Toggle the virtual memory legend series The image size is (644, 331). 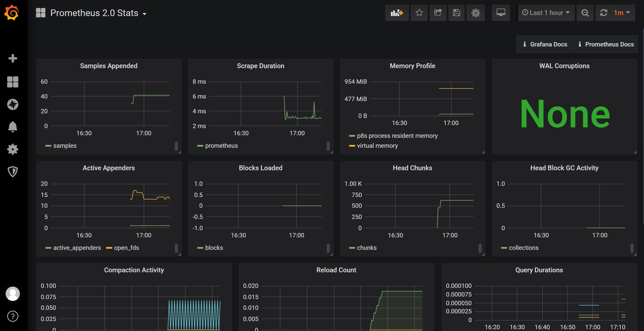[377, 146]
